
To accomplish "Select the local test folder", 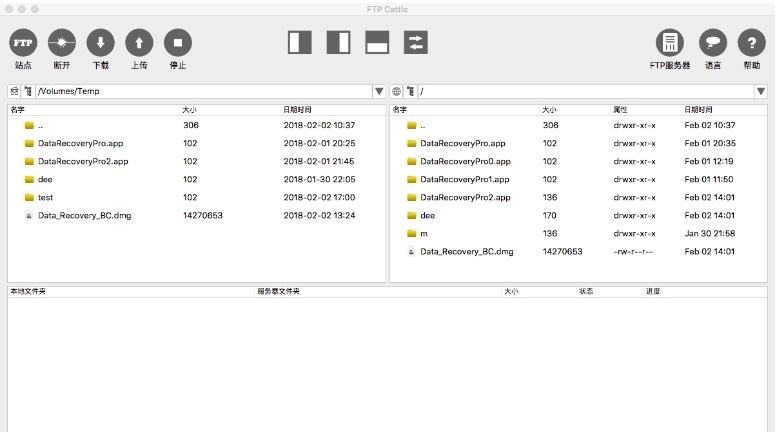I will pyautogui.click(x=45, y=197).
